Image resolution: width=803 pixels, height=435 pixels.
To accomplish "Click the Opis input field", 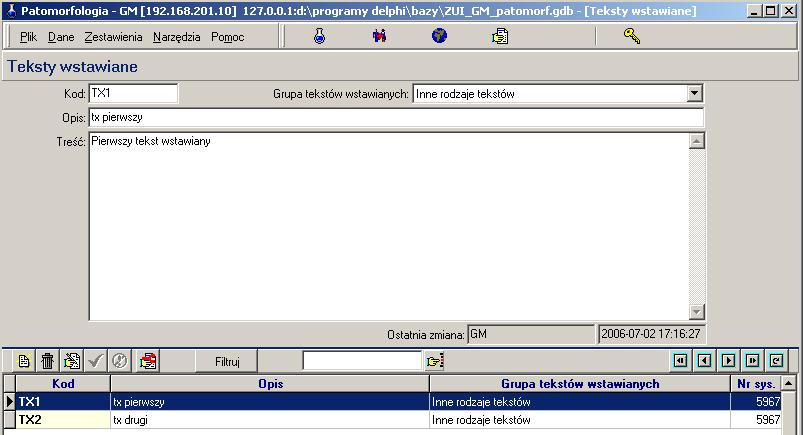I will click(x=396, y=117).
